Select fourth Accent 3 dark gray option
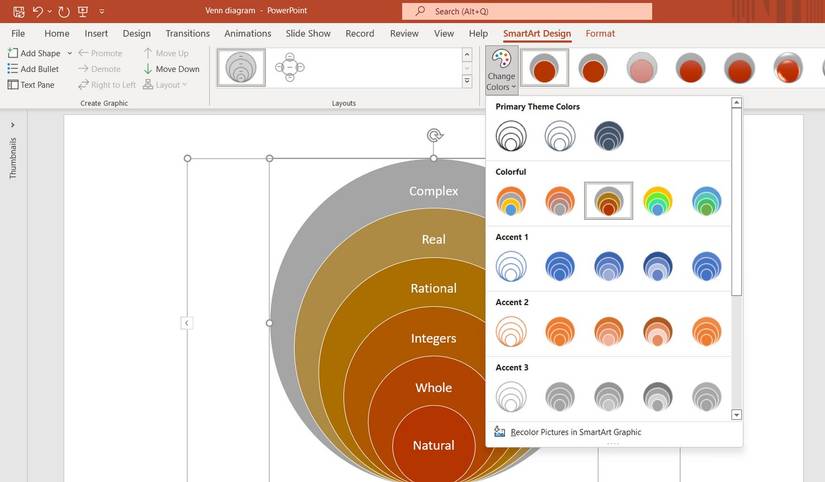Viewport: 825px width, 482px height. click(x=658, y=396)
